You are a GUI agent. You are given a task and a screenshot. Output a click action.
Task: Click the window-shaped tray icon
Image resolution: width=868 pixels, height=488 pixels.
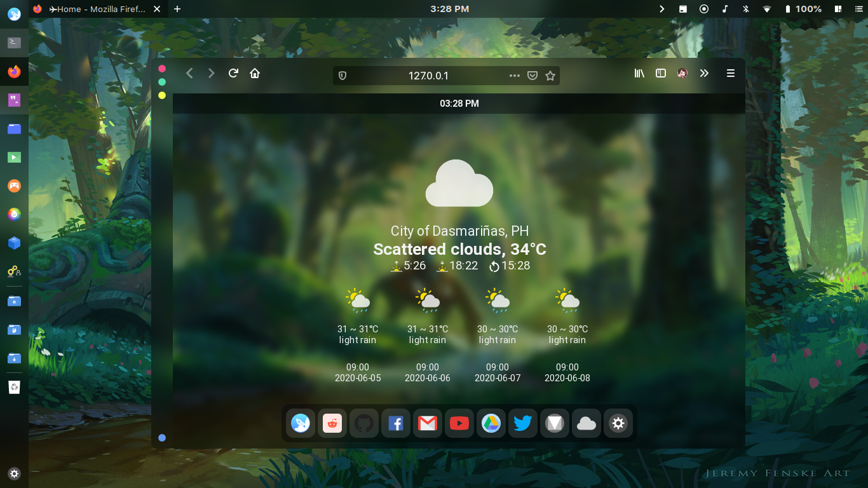coord(683,9)
